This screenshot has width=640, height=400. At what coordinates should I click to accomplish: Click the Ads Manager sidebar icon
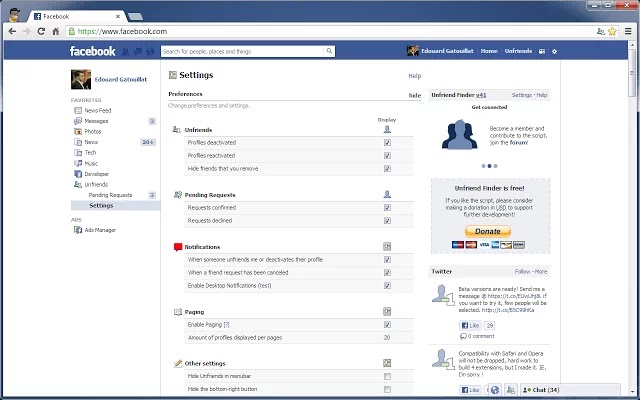(78, 230)
